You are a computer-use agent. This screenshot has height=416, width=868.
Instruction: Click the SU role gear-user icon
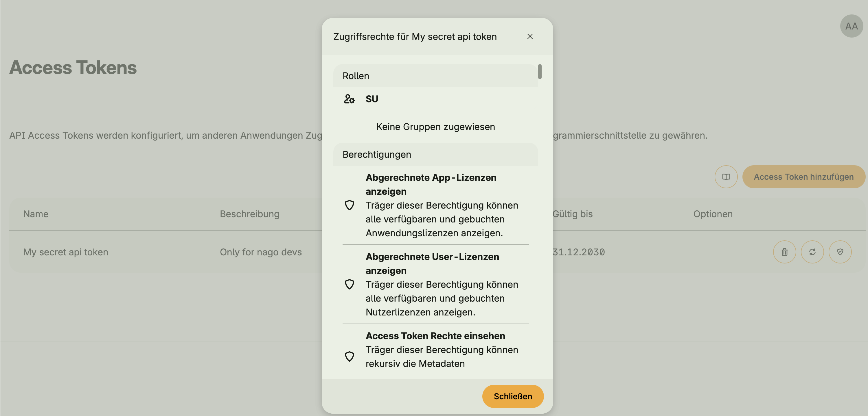coord(349,99)
